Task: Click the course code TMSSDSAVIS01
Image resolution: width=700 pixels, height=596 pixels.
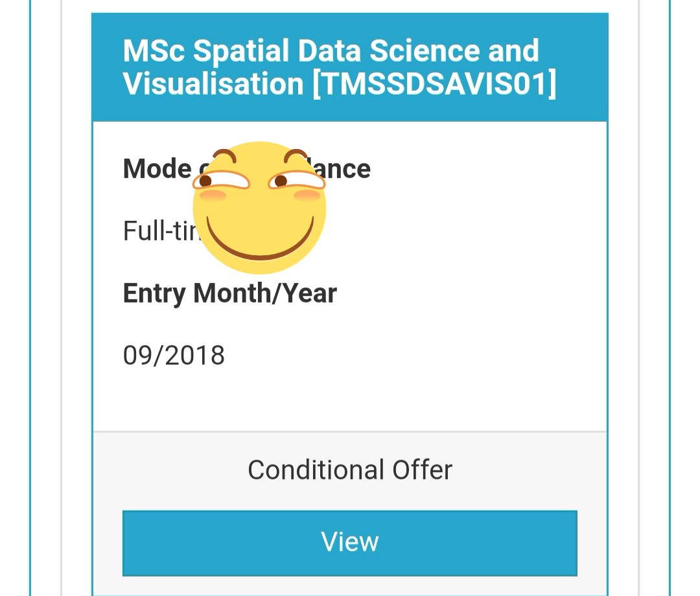Action: [x=434, y=84]
